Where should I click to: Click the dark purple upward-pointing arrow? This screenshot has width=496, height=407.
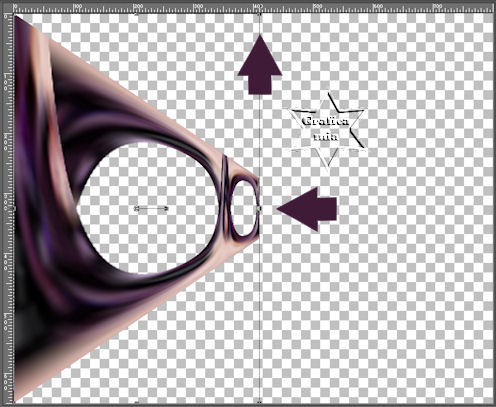(260, 65)
